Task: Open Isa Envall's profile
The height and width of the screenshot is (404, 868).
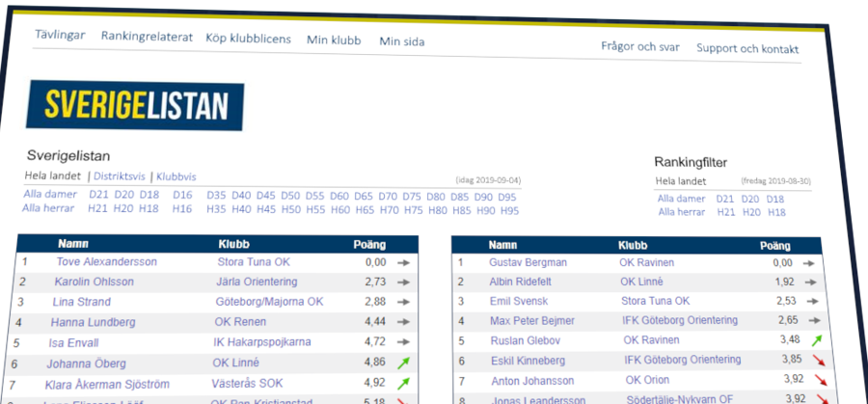Action: click(73, 343)
